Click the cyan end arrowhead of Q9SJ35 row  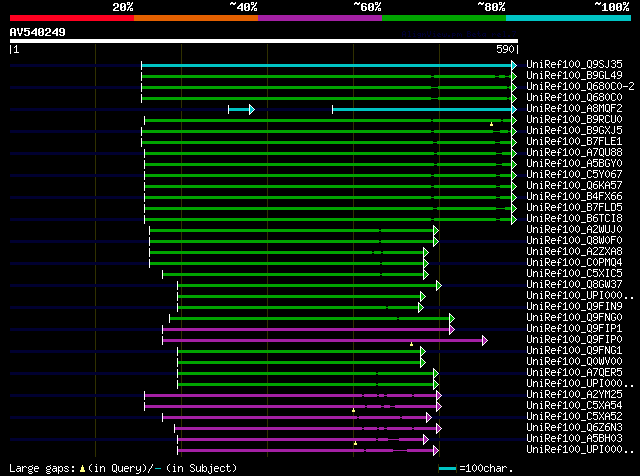[x=514, y=65]
